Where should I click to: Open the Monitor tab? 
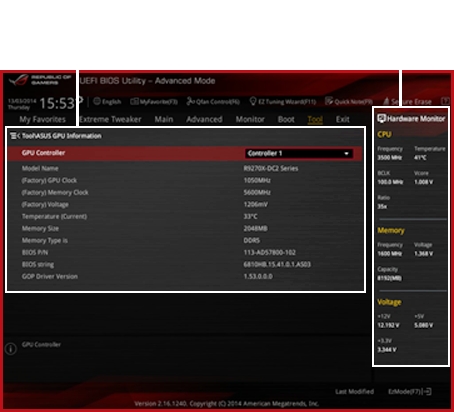coord(250,119)
